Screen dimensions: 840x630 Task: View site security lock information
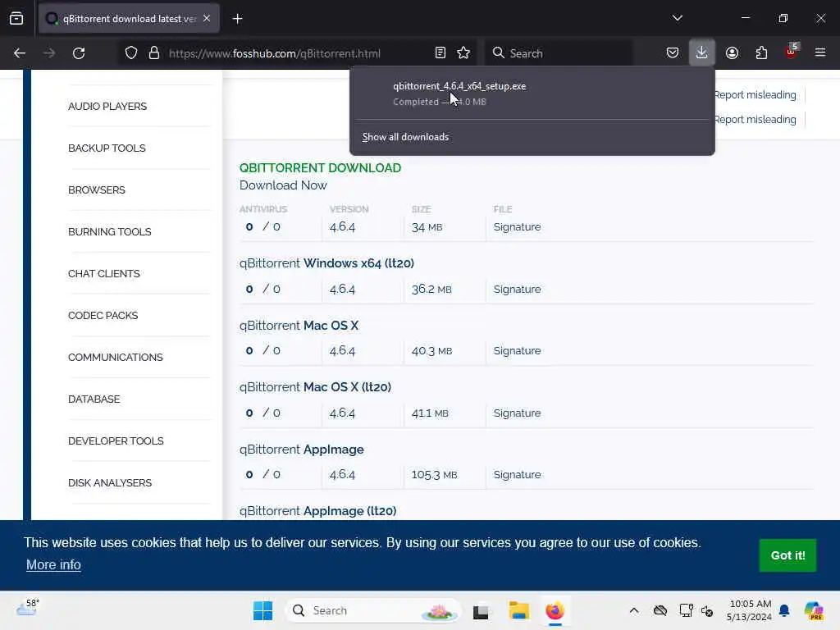[154, 53]
